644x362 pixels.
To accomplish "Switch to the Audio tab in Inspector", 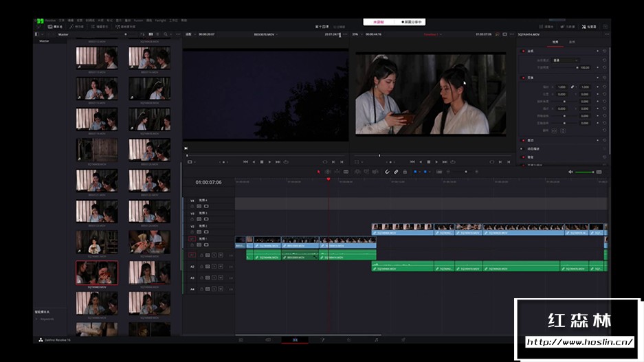I will point(572,42).
